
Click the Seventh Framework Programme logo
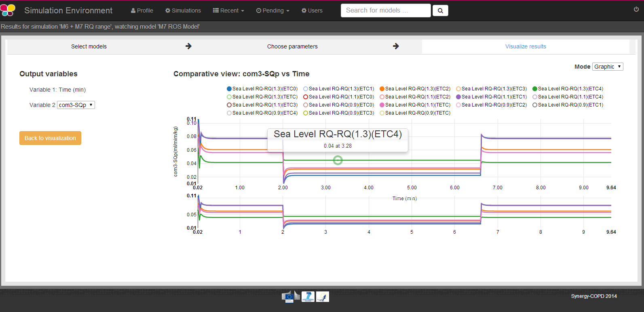[308, 297]
